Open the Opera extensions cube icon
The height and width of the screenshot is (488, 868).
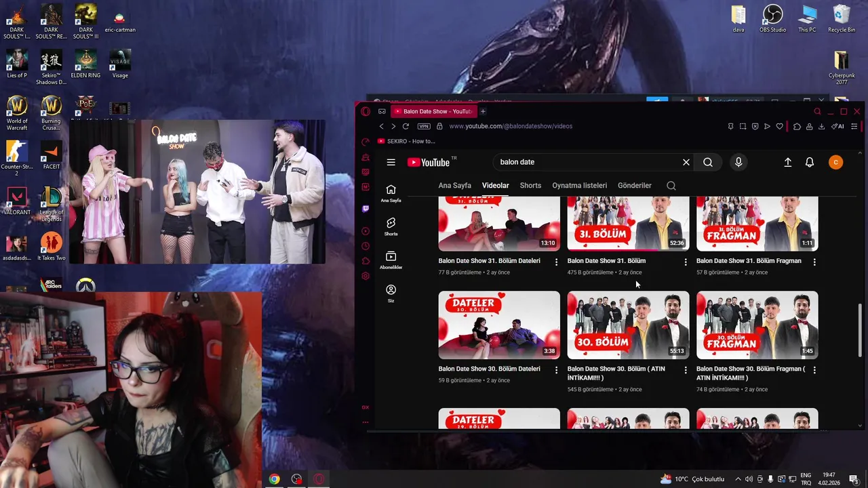pyautogui.click(x=797, y=126)
